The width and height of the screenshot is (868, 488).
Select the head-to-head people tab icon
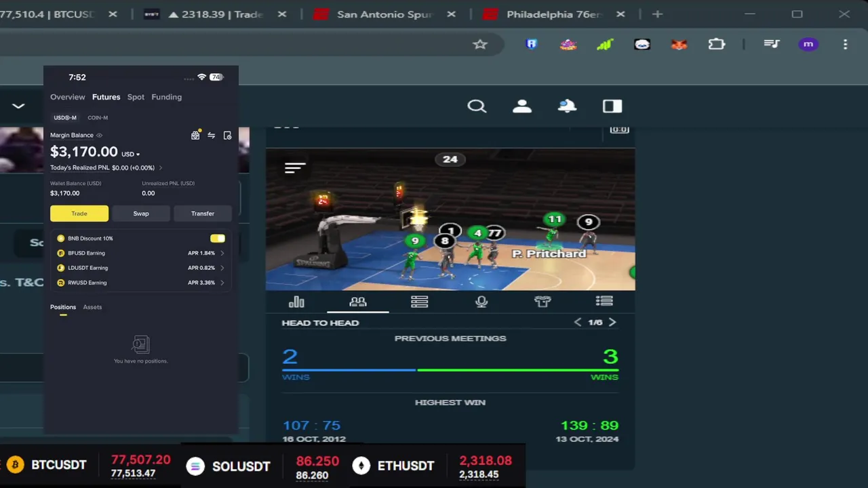click(358, 302)
